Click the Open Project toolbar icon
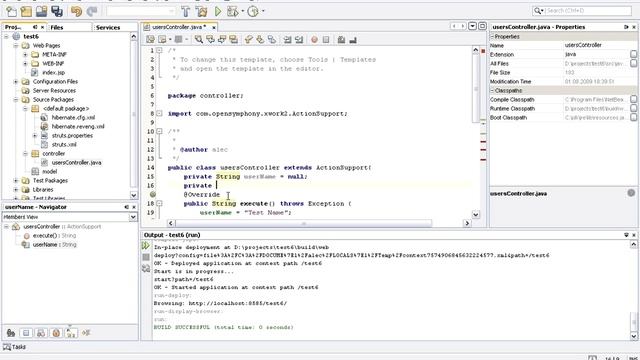The width and height of the screenshot is (640, 360). click(x=41, y=11)
